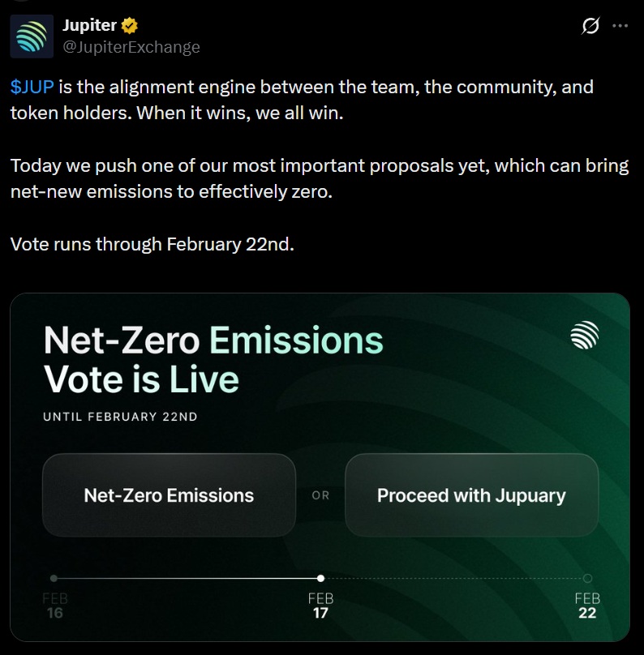Image resolution: width=644 pixels, height=655 pixels.
Task: Open the three-dot more options menu
Action: 620,26
